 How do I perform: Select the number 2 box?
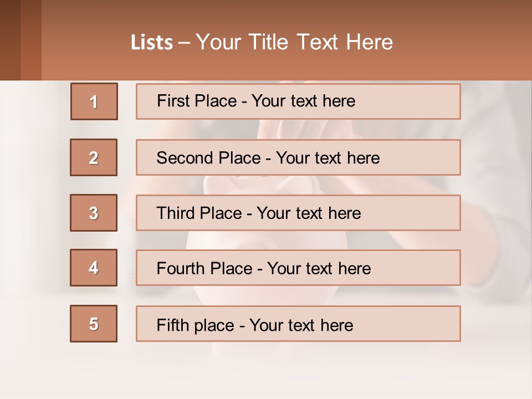click(94, 157)
